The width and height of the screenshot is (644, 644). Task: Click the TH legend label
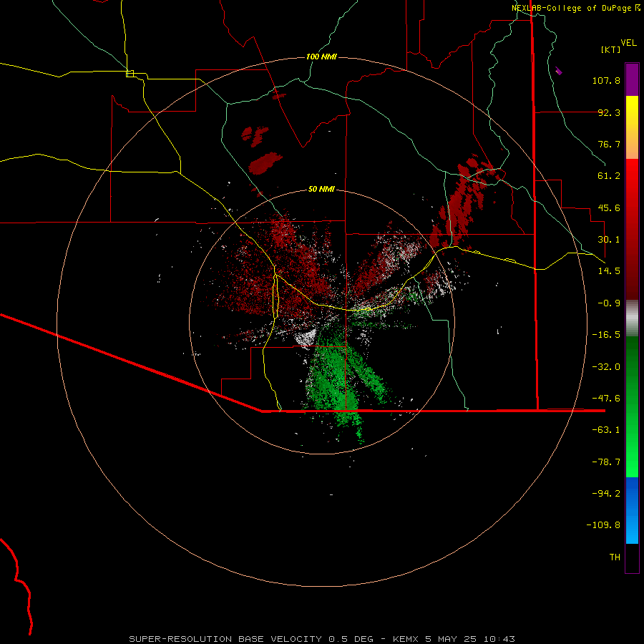tap(615, 557)
